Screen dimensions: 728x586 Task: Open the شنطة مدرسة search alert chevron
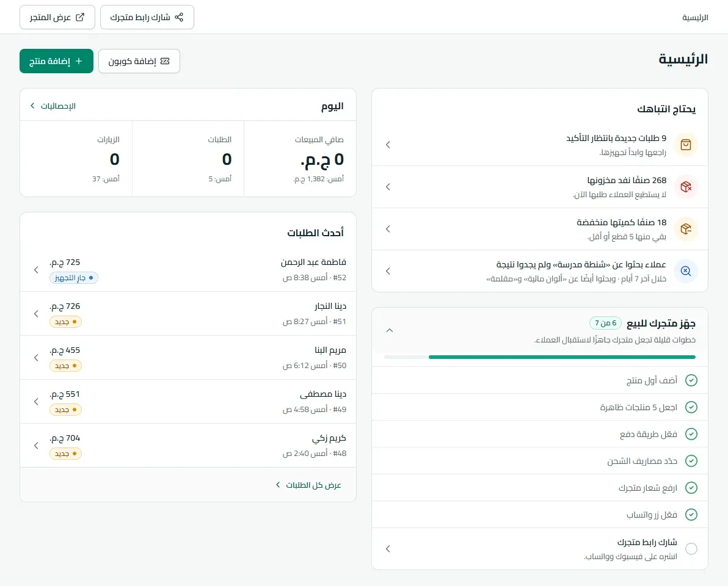[x=388, y=271]
